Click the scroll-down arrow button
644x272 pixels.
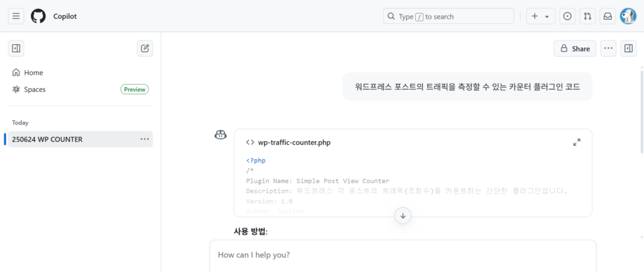(403, 216)
